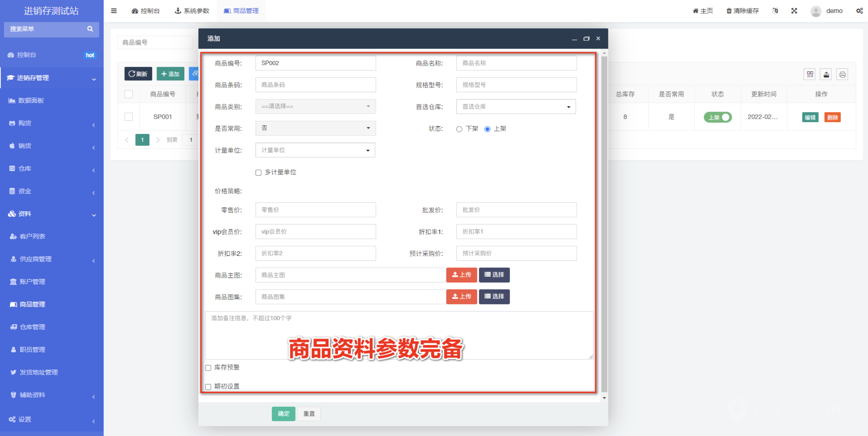Open the gear settings icon at the top right
Viewport: 868px width, 436px height.
[859, 11]
